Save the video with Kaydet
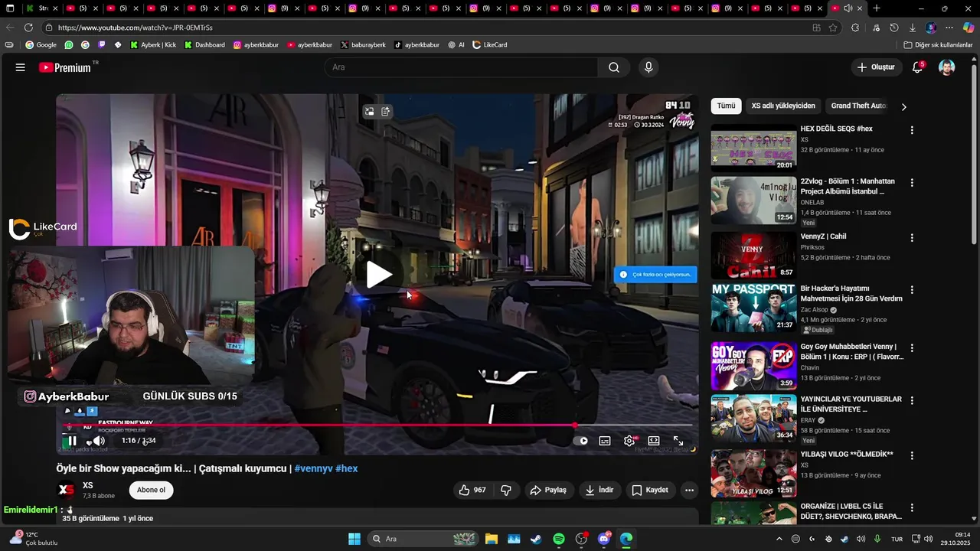980x551 pixels. (x=650, y=491)
